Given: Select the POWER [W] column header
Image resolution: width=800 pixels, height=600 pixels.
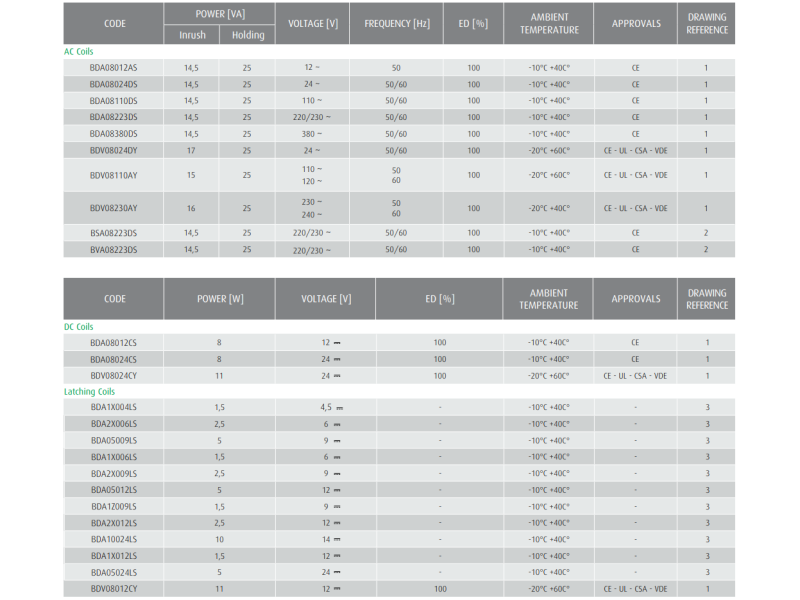Looking at the screenshot, I should (219, 298).
